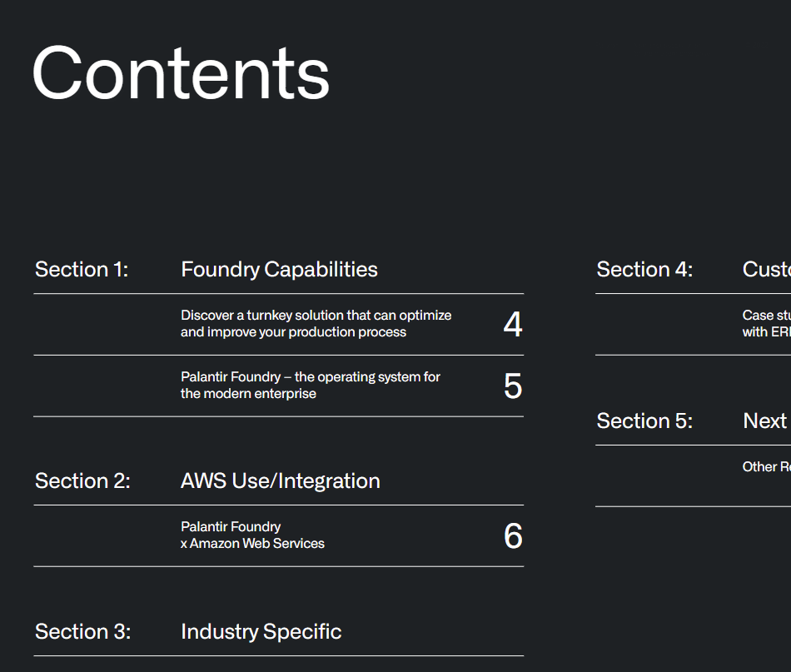Open the AWS Use/Integration heading
Screen dimensions: 791x672
[x=280, y=481]
